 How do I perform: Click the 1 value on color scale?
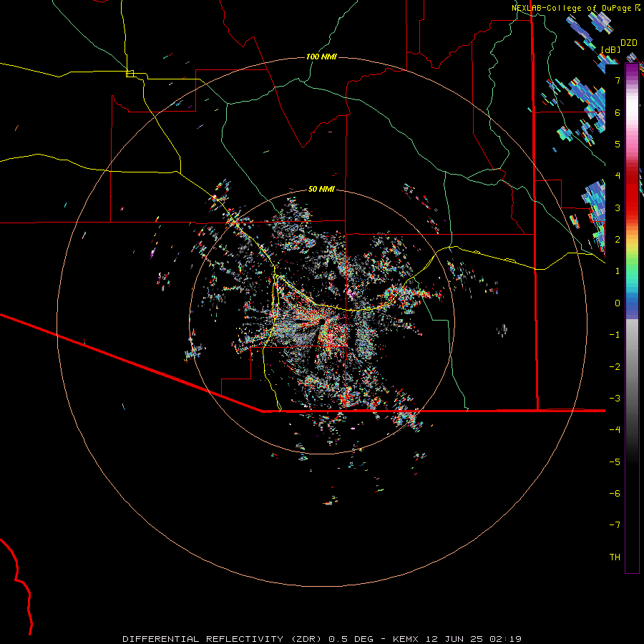618,271
